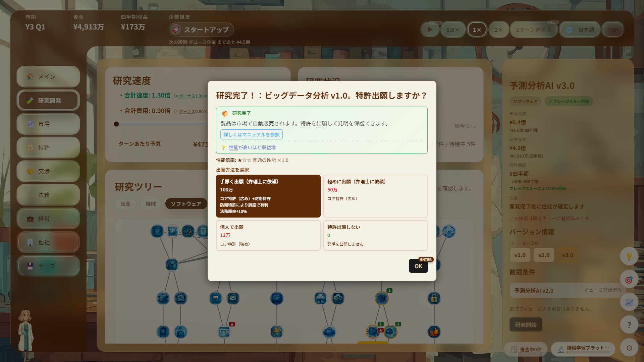Select the 軽めに出願 filing option
The height and width of the screenshot is (362, 644).
[x=375, y=196]
